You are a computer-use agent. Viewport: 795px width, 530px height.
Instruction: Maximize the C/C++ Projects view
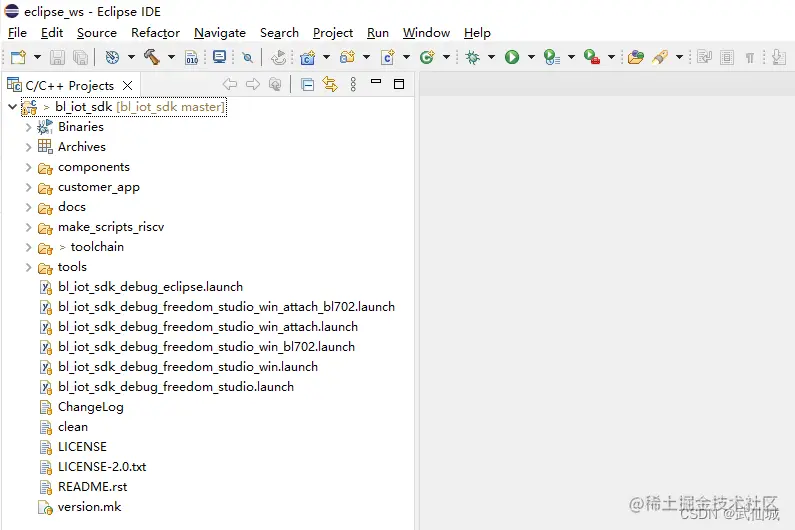point(399,84)
